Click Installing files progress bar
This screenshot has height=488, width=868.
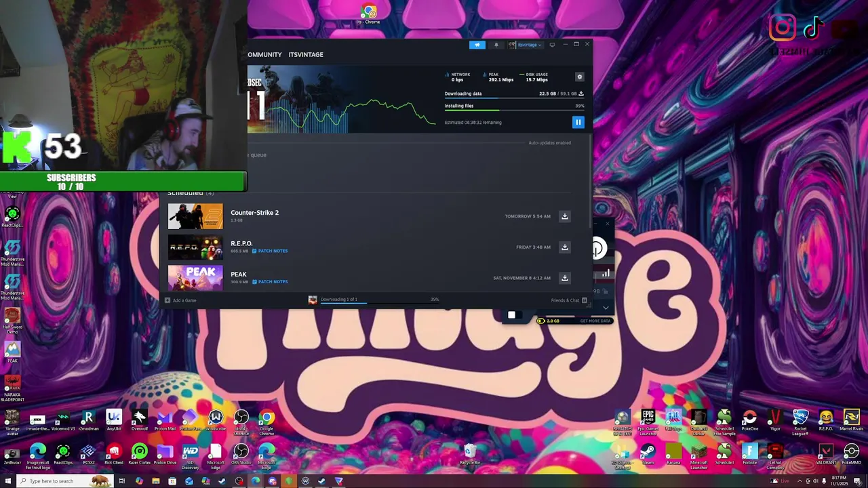514,110
